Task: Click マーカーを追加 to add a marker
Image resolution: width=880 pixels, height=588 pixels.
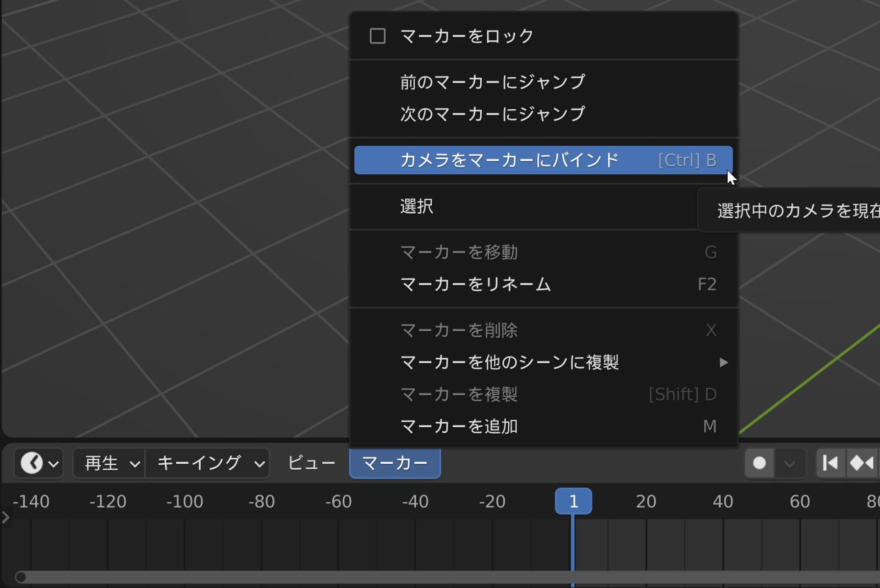Action: click(x=459, y=426)
